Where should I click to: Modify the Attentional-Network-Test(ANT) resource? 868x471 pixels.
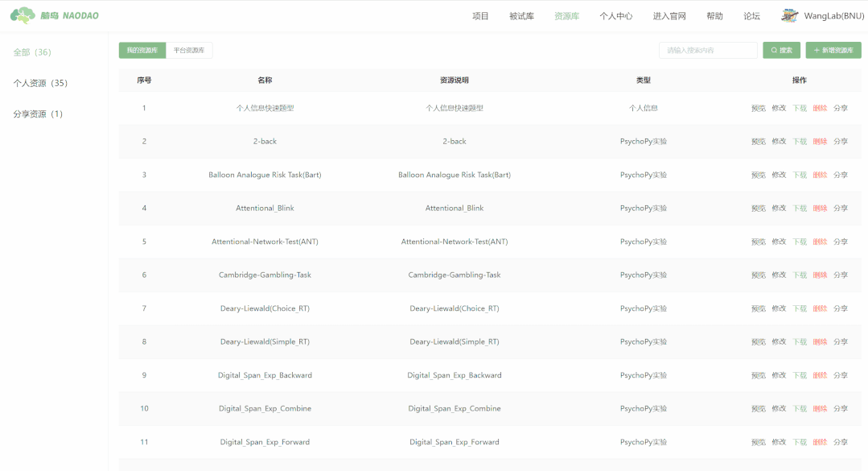[779, 242]
